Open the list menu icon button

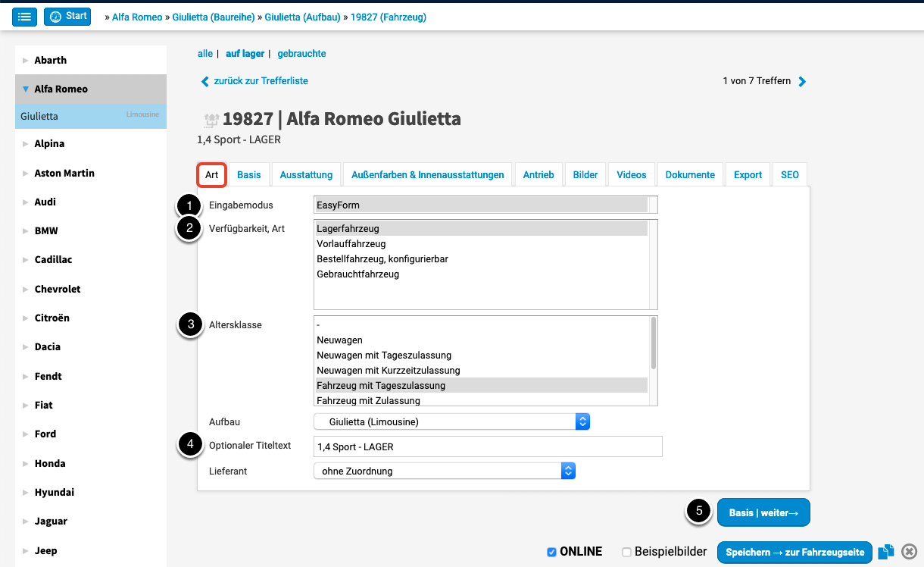click(25, 16)
